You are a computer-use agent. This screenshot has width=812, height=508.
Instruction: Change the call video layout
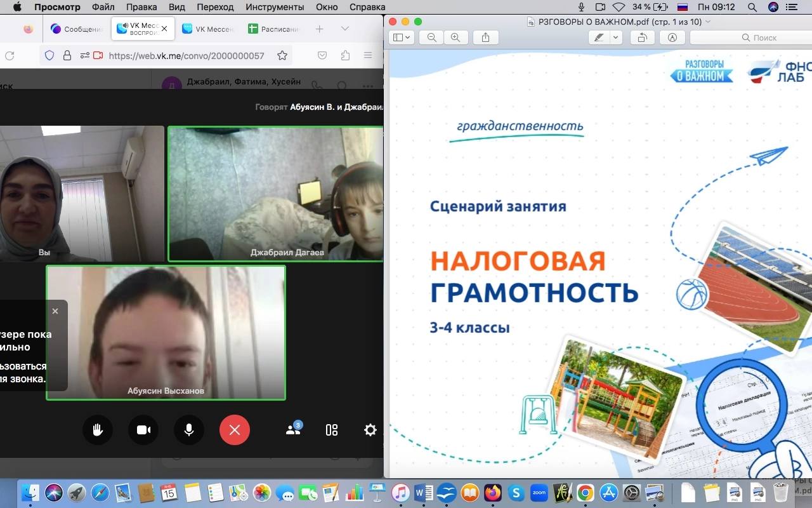point(332,430)
